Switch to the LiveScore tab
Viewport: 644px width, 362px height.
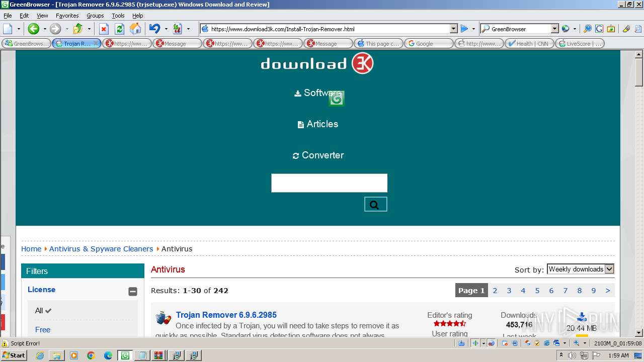580,44
